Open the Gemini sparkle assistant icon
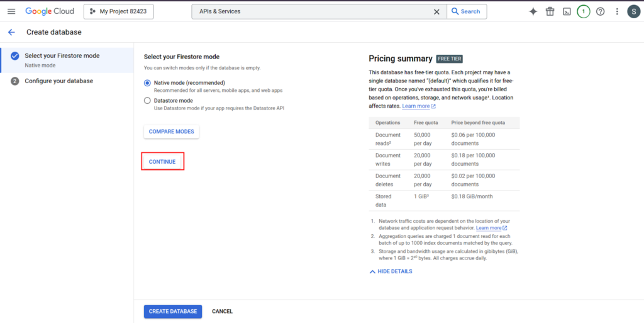The height and width of the screenshot is (323, 644). [x=533, y=11]
